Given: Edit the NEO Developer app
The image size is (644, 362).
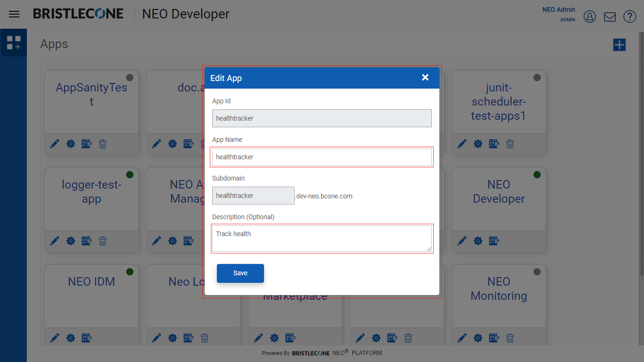Looking at the screenshot, I should pyautogui.click(x=462, y=241).
